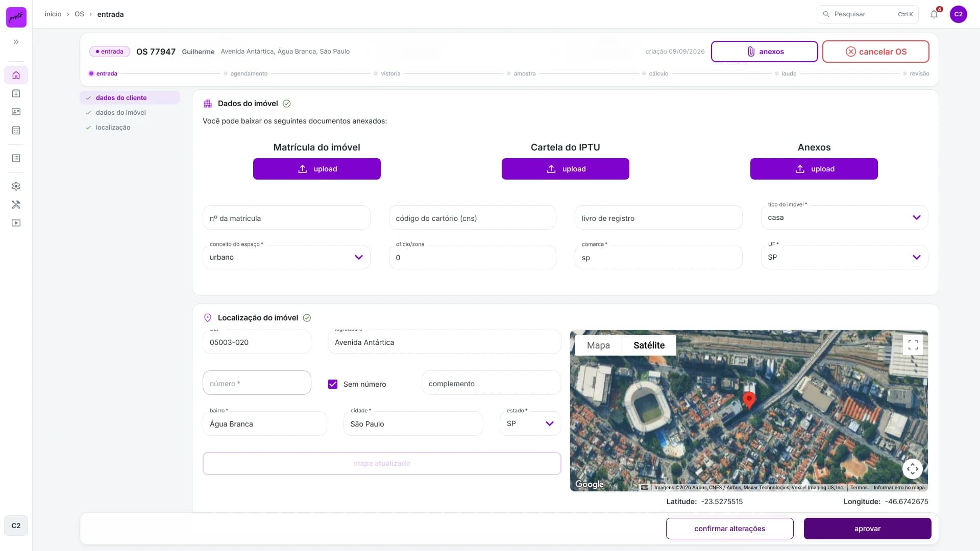Click the cancelar OS button

[875, 52]
